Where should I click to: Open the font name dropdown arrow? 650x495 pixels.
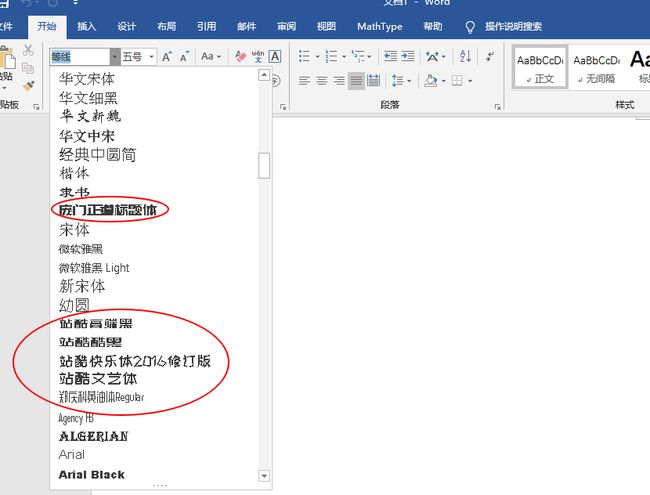pos(115,57)
